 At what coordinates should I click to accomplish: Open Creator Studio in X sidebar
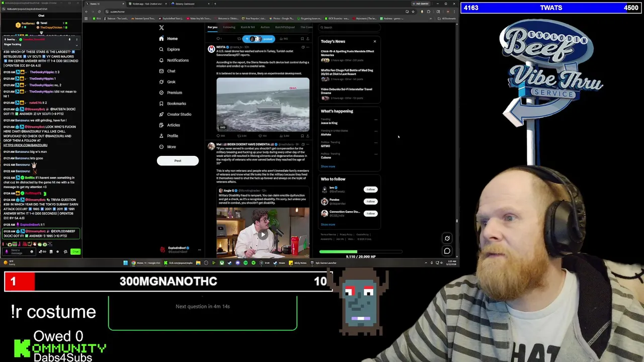(x=175, y=114)
